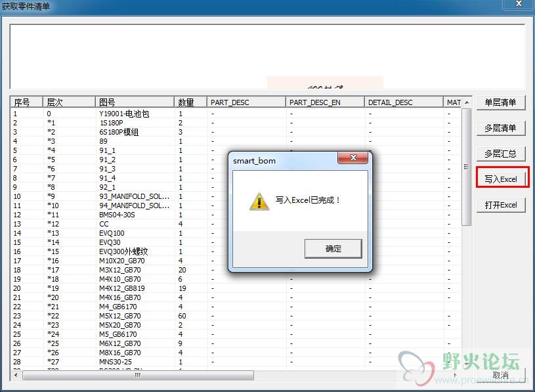Image resolution: width=535 pixels, height=392 pixels.
Task: Select the M5X20_GB70 row
Action: click(x=236, y=326)
